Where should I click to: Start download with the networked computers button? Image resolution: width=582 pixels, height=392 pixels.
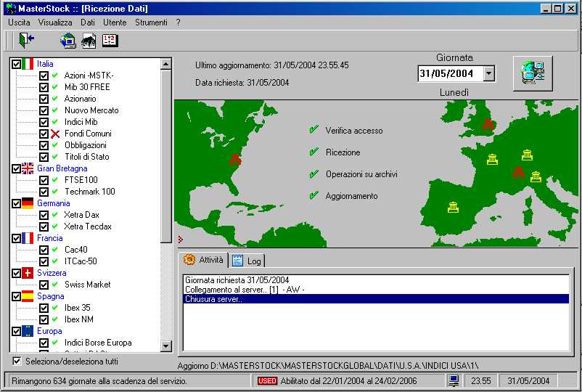[533, 73]
